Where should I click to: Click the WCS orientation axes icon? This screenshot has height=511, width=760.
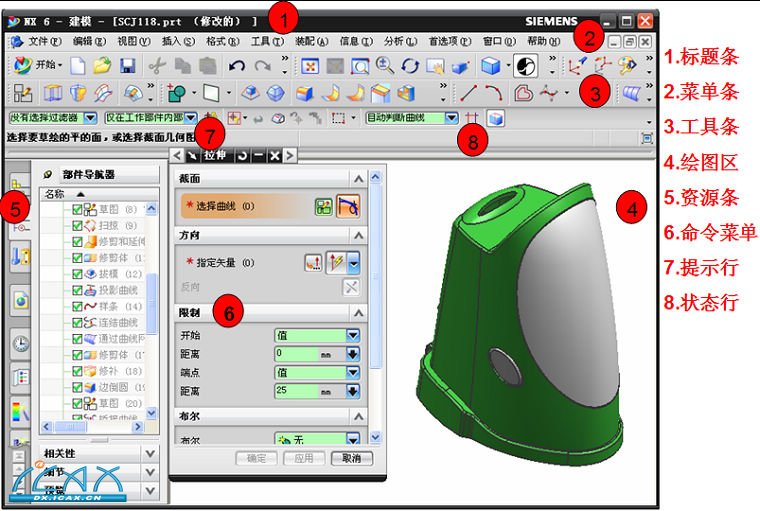(576, 65)
